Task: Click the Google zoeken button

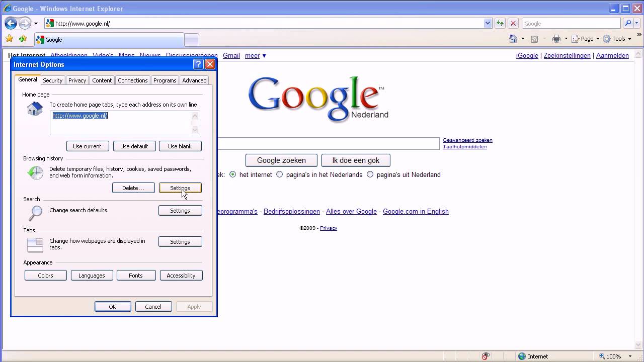Action: coord(281,160)
